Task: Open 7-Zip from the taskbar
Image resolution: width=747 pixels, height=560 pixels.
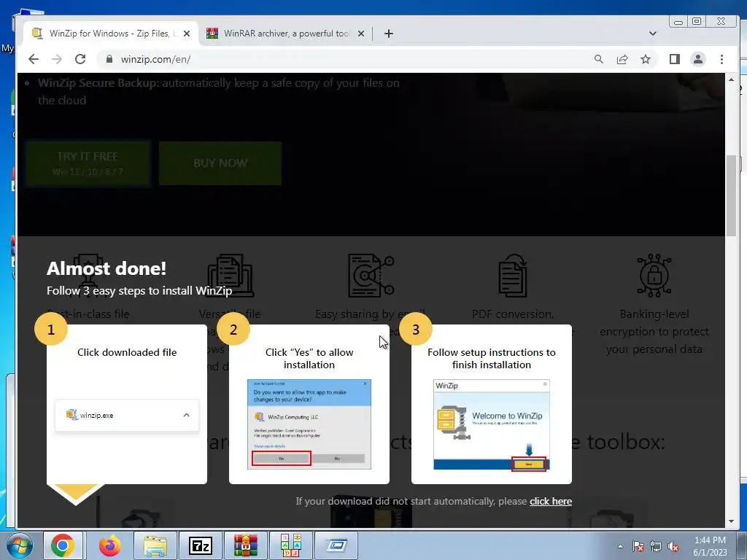Action: click(x=201, y=545)
